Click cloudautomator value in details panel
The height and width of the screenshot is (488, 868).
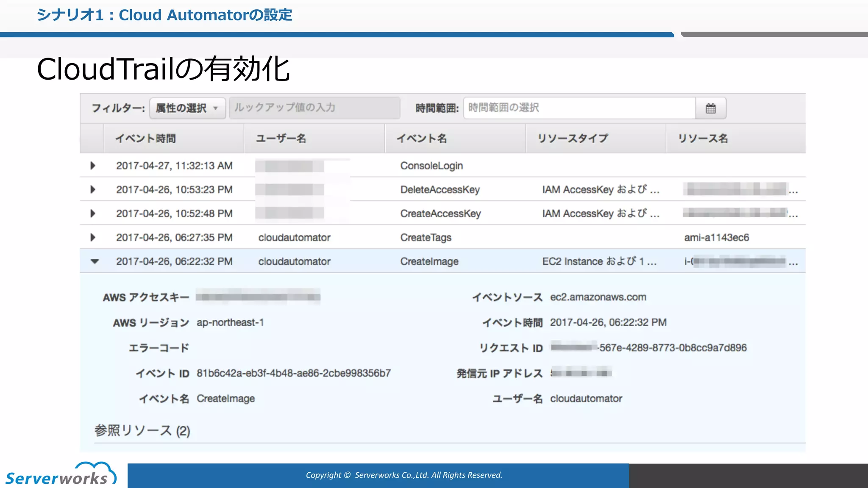pos(586,399)
